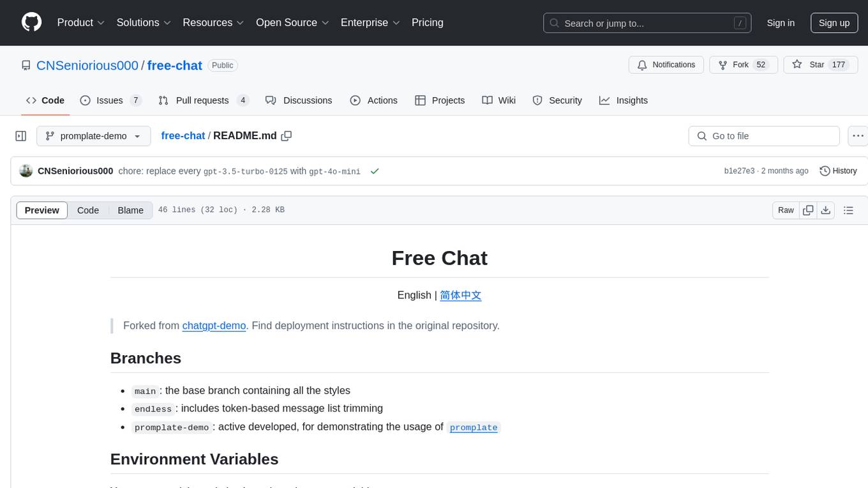Expand the Resources menu
This screenshot has width=868, height=488.
point(213,22)
